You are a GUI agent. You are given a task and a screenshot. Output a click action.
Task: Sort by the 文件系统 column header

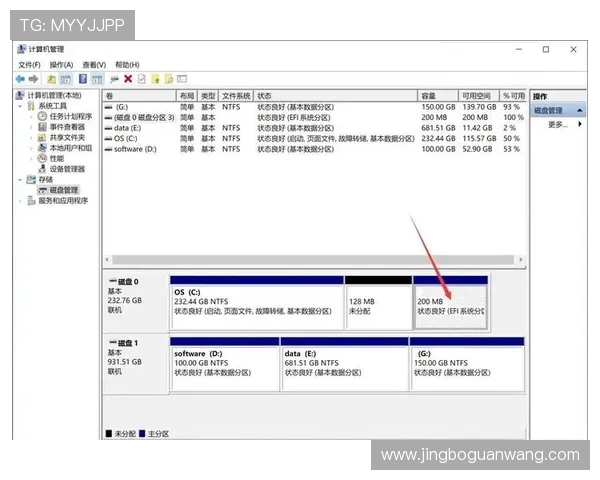(x=236, y=96)
